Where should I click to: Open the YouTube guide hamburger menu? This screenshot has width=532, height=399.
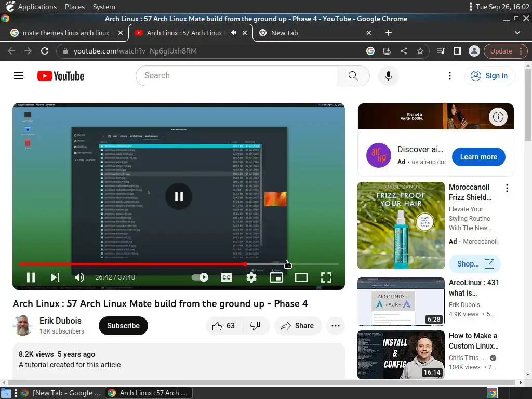(19, 76)
